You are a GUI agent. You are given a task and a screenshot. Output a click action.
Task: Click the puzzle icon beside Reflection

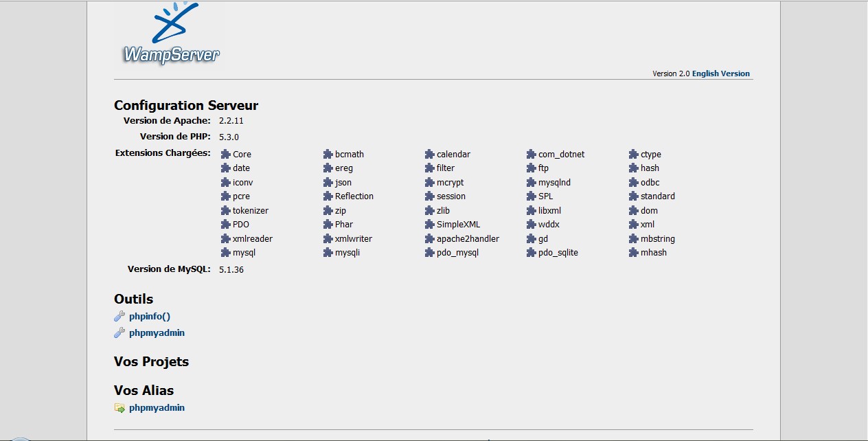328,196
